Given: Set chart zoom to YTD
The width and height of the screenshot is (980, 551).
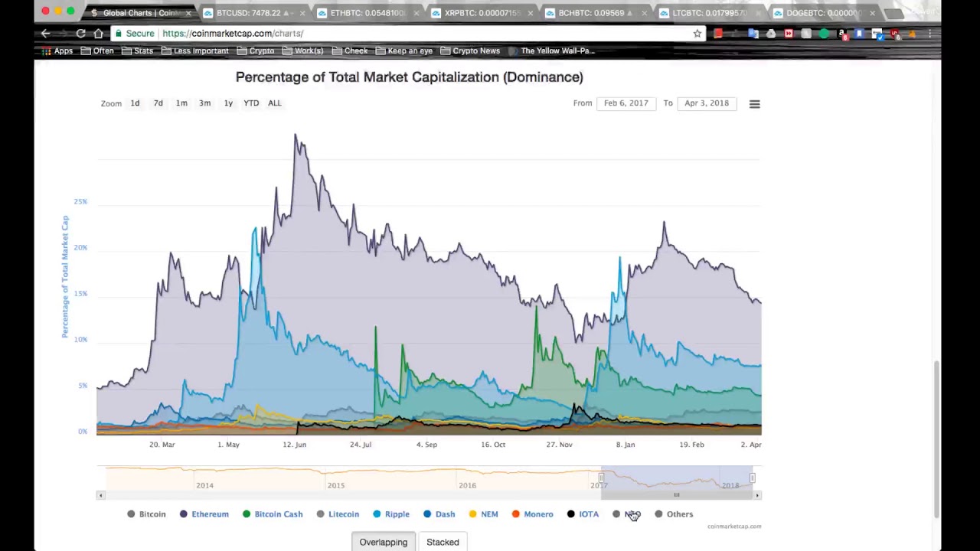Looking at the screenshot, I should pyautogui.click(x=251, y=103).
